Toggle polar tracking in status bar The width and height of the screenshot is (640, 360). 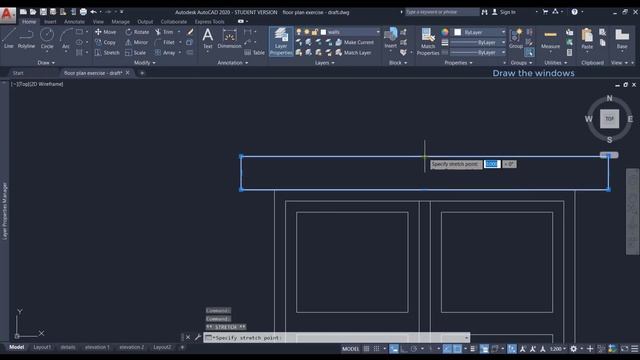(414, 349)
